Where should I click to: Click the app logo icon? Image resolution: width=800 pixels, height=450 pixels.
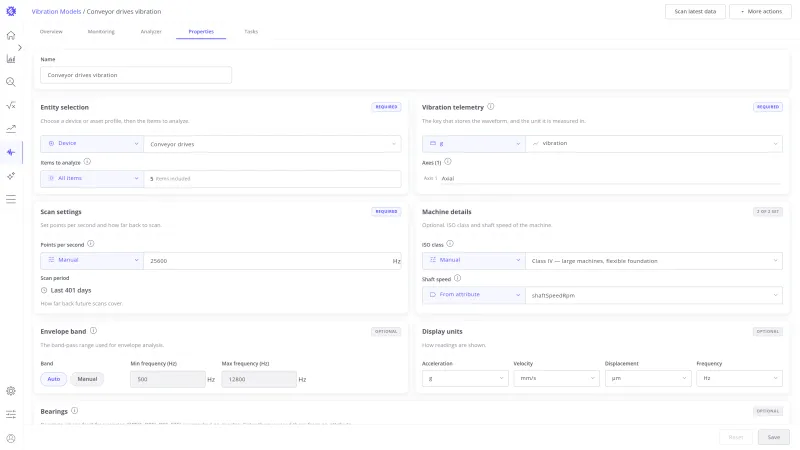coord(11,11)
